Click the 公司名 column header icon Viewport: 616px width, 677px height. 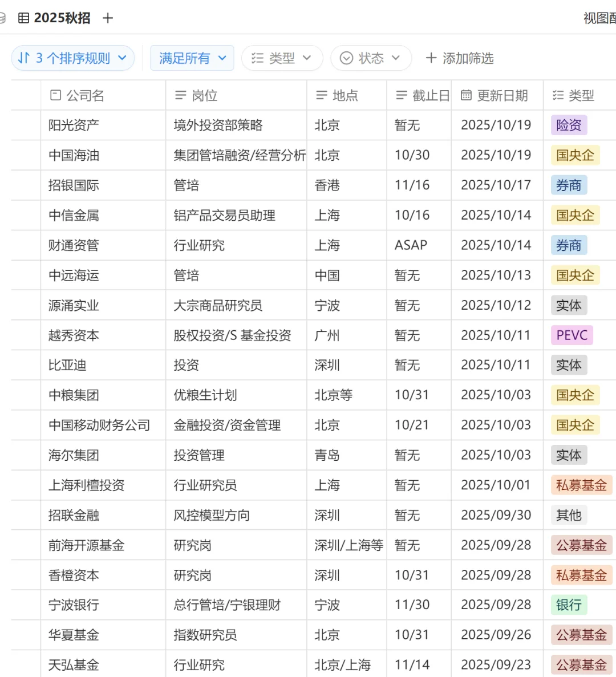coord(56,95)
